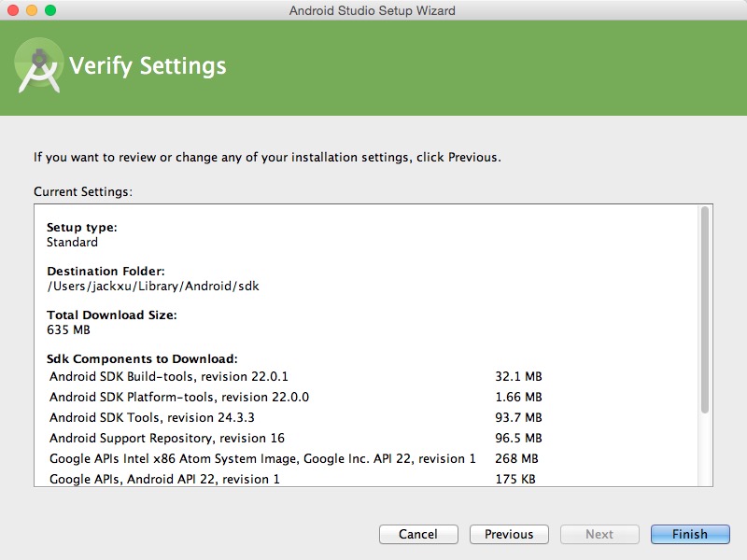Click the '1.66 MB' size value
This screenshot has height=560, width=747.
[518, 398]
